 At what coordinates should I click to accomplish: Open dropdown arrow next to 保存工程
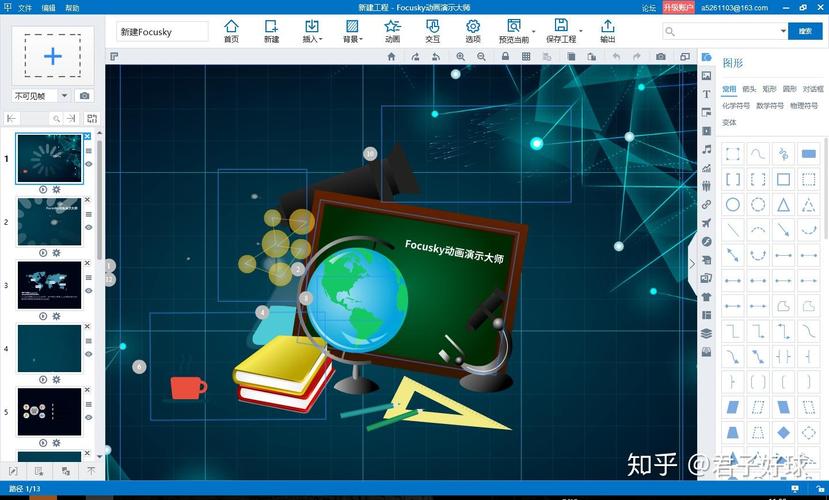click(x=581, y=32)
